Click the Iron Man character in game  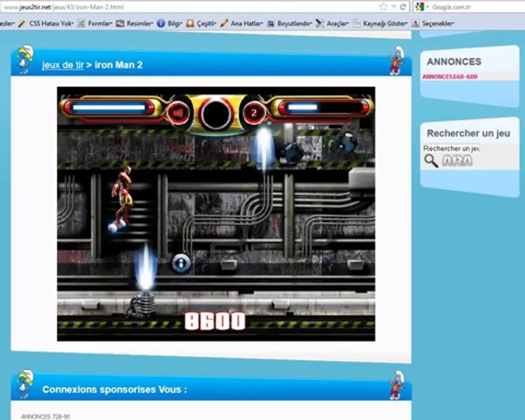pos(121,198)
